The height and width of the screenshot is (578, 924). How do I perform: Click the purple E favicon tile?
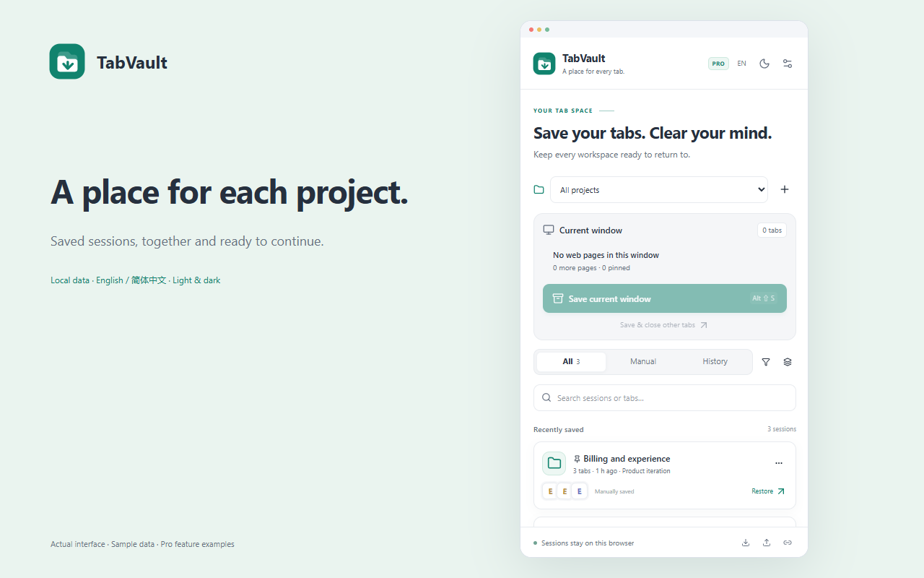pyautogui.click(x=579, y=491)
